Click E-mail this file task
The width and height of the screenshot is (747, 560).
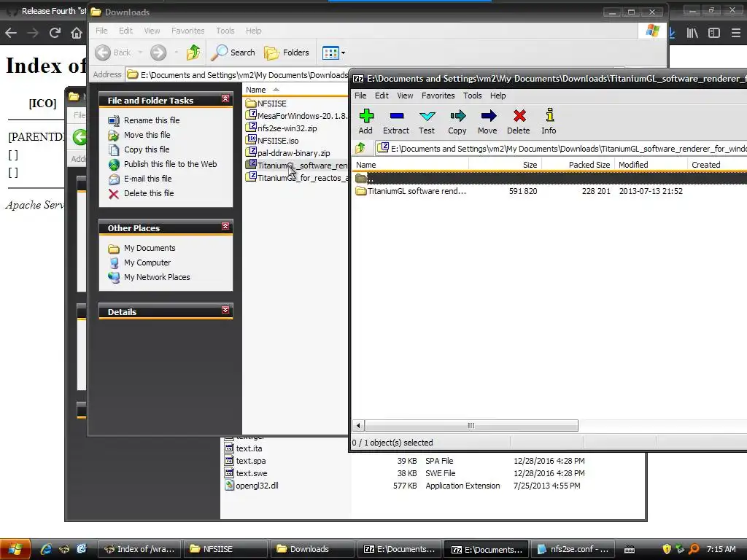click(147, 179)
